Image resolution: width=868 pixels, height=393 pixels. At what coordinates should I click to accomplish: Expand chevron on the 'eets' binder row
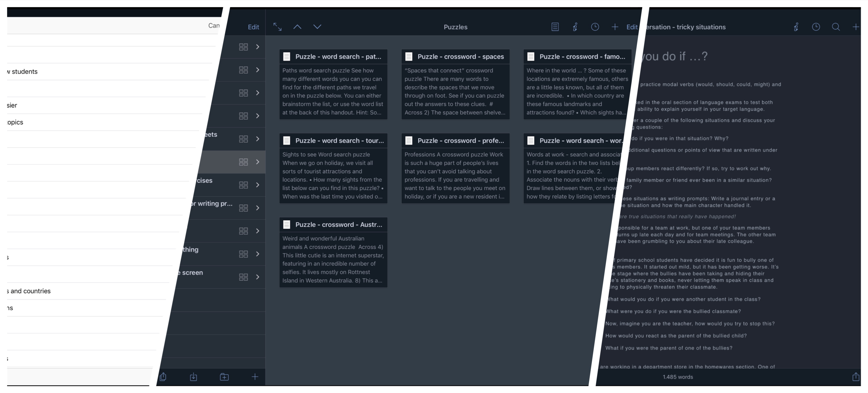pos(258,139)
